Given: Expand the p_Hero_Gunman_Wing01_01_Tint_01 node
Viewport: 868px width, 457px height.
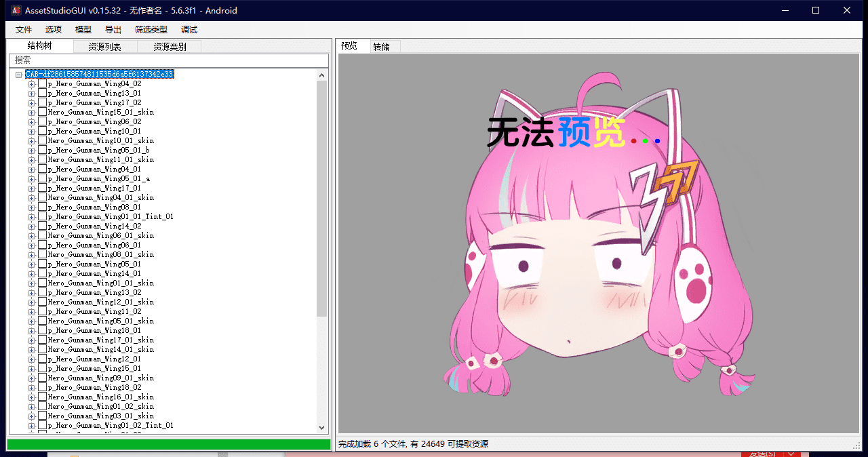Looking at the screenshot, I should (31, 217).
